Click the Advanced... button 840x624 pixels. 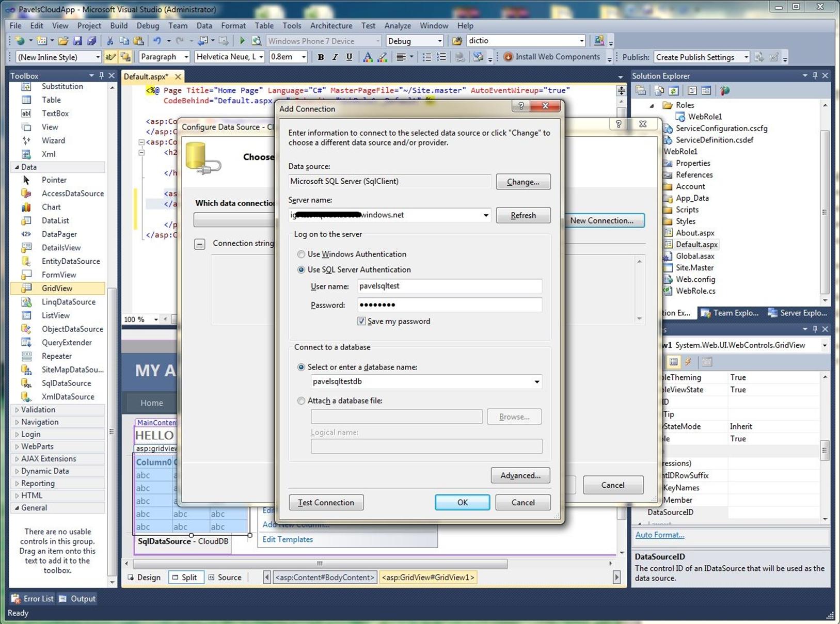click(520, 475)
